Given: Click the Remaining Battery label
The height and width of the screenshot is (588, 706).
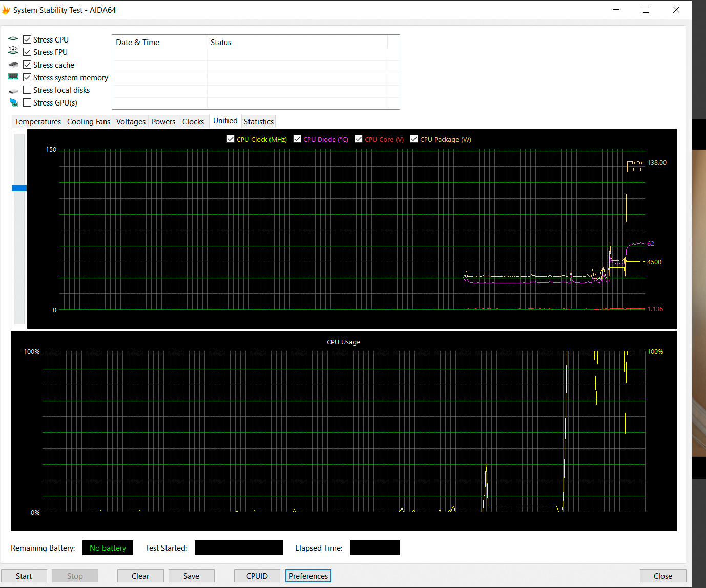Looking at the screenshot, I should click(x=43, y=548).
